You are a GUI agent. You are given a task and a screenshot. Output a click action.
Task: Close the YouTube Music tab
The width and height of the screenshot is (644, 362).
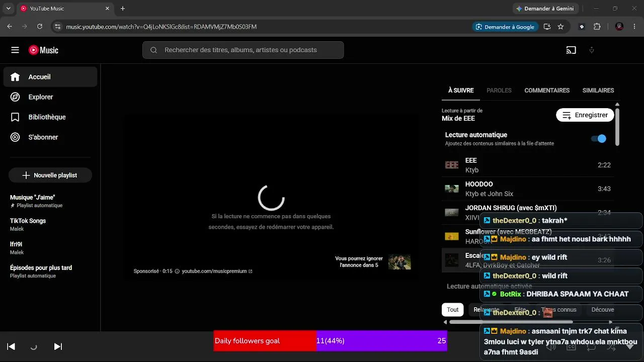107,9
